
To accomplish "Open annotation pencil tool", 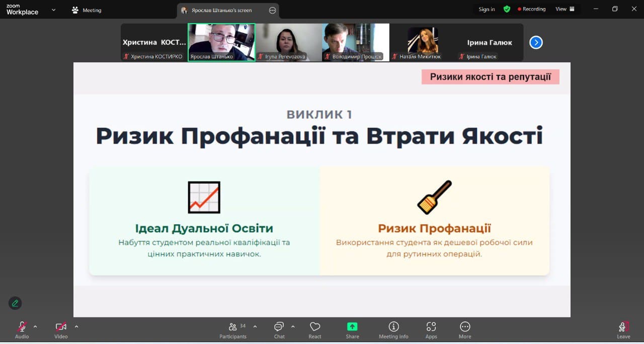I will [x=15, y=303].
